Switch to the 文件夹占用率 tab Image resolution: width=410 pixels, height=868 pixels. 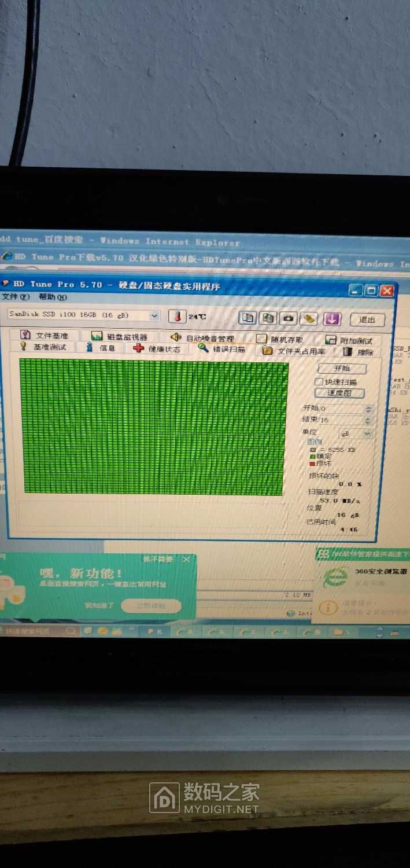click(294, 351)
